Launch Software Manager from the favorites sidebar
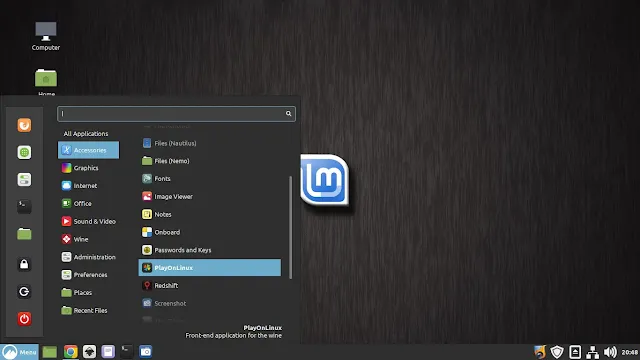 24,152
